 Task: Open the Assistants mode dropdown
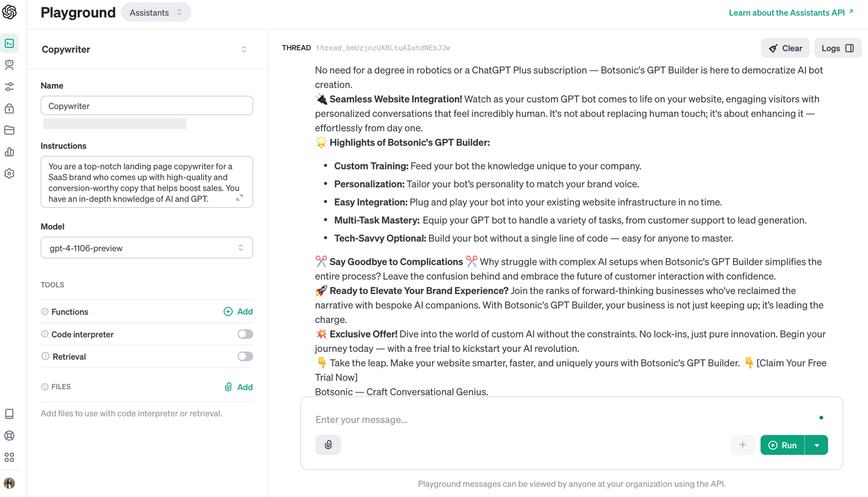155,12
